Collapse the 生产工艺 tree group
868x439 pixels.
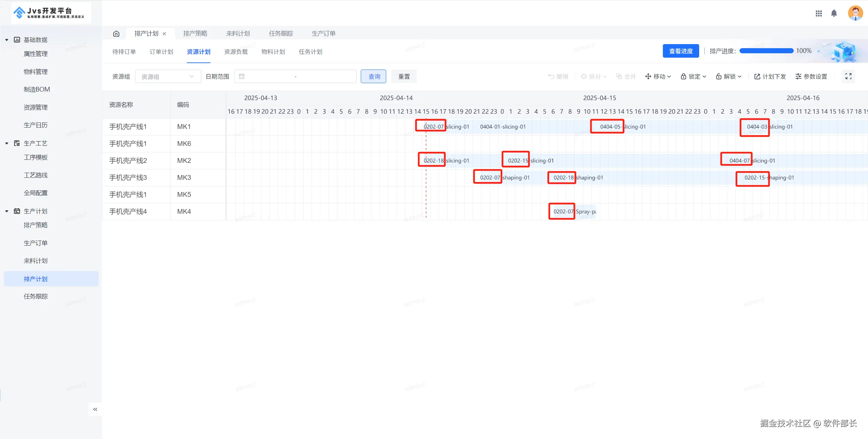(7, 143)
